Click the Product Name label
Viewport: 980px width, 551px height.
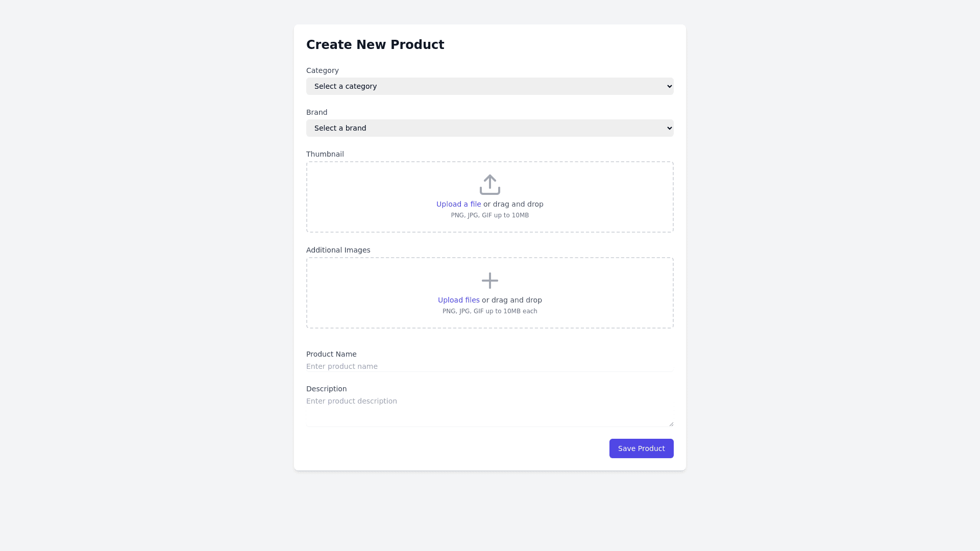[x=331, y=354]
